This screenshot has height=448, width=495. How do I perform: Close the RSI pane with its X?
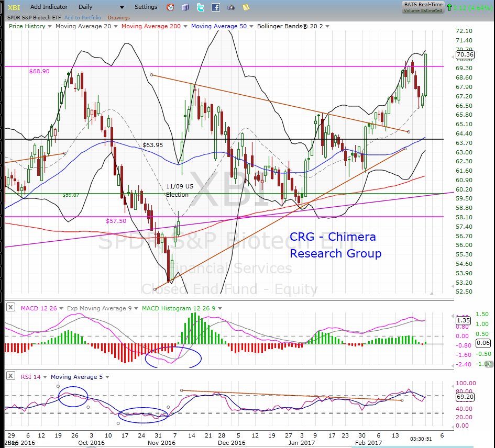10,376
